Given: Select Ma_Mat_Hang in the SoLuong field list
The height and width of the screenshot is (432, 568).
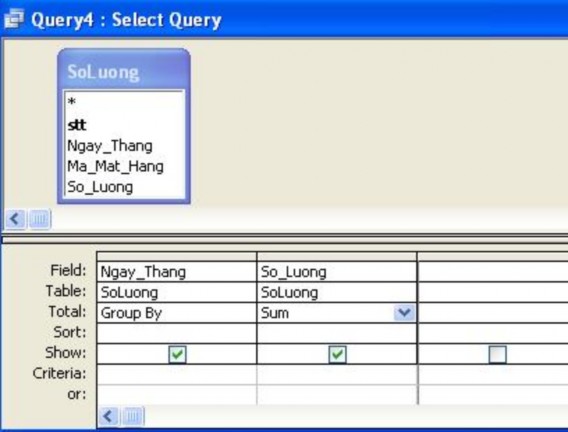Looking at the screenshot, I should coord(115,167).
